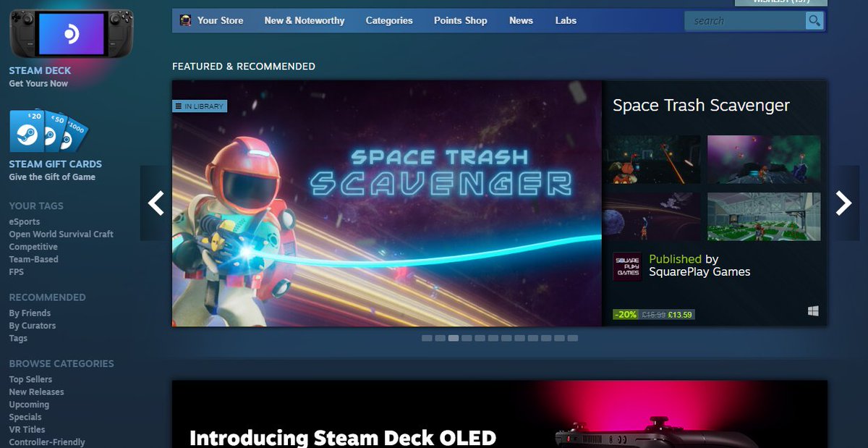
Task: Open the New & Noteworthy menu
Action: coord(305,20)
